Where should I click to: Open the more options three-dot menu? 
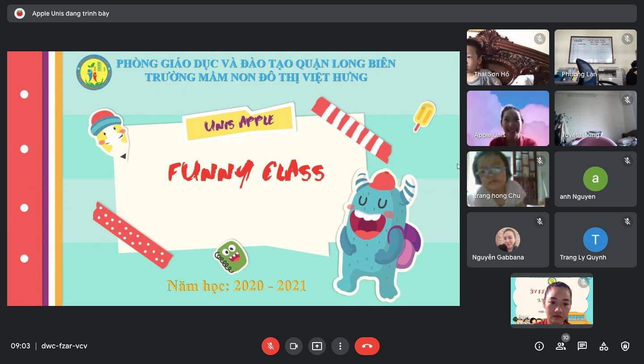pyautogui.click(x=340, y=346)
